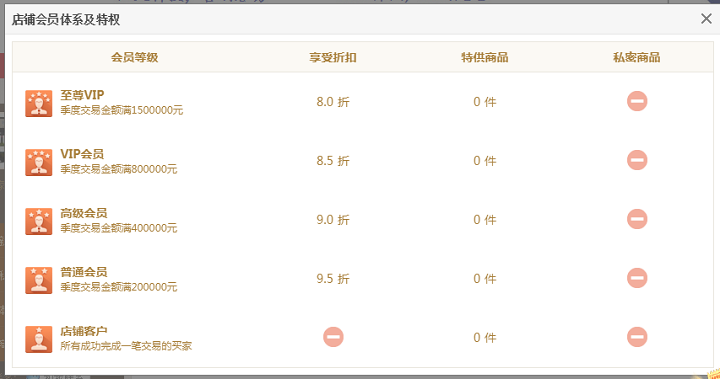Click the 私密商品 minus icon for VIP会员
720x379 pixels.
point(637,160)
